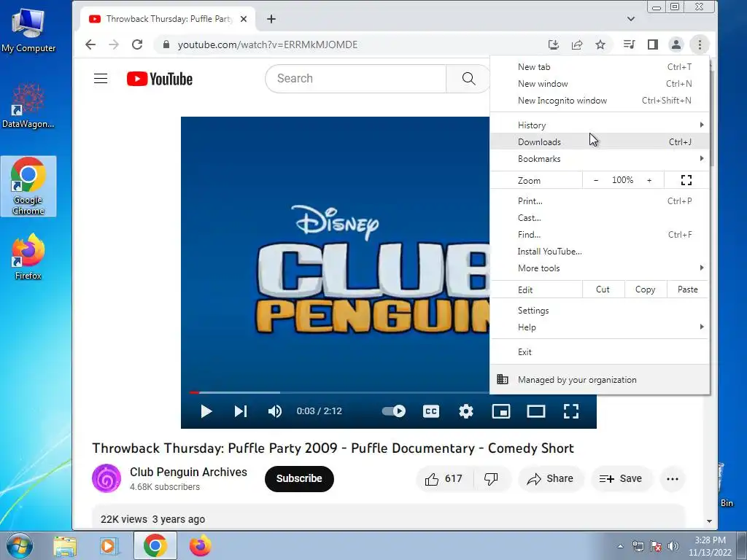Image resolution: width=747 pixels, height=560 pixels.
Task: Click the Share button below video
Action: point(550,478)
